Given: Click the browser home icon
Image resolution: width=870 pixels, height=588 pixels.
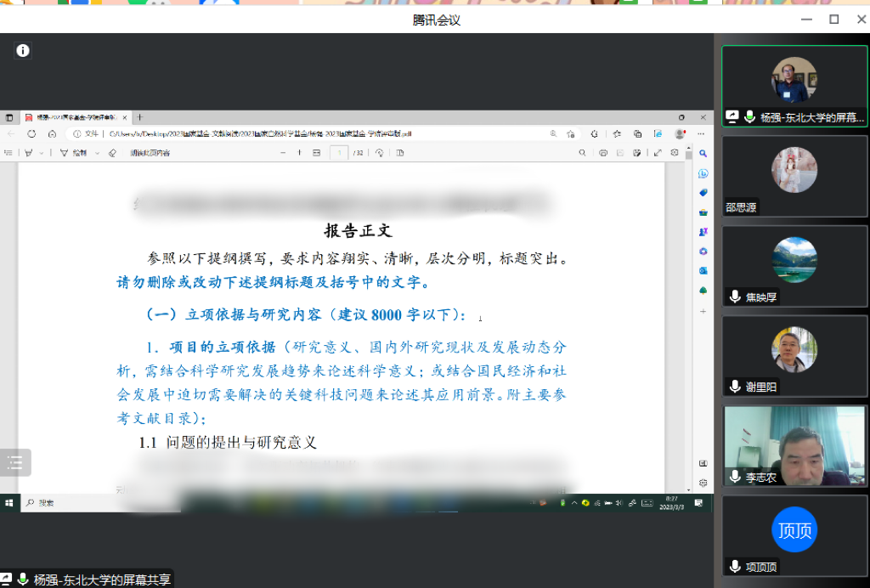Looking at the screenshot, I should click(52, 133).
